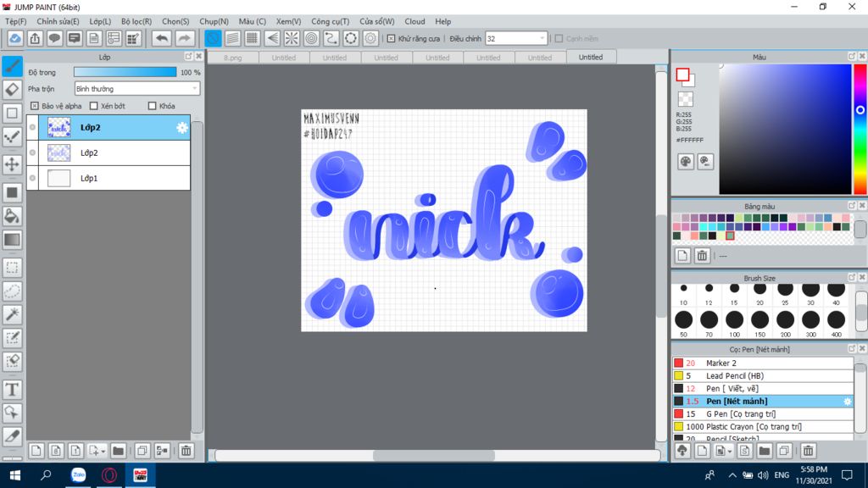Select the Magic Wand tool
The image size is (868, 488).
coord(12,314)
